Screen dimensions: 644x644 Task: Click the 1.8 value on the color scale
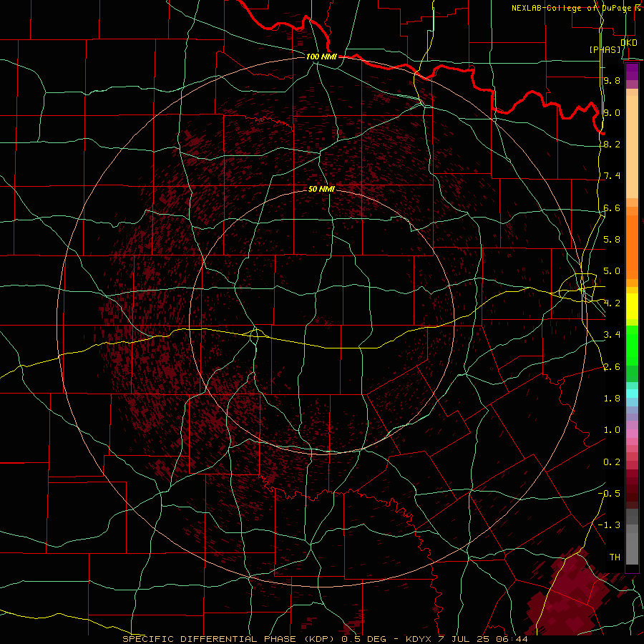(612, 399)
